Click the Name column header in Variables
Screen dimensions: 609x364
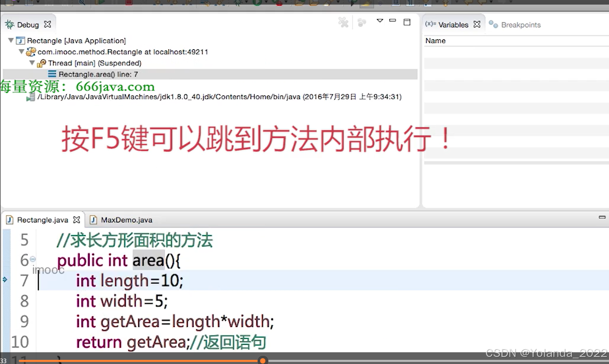[435, 40]
